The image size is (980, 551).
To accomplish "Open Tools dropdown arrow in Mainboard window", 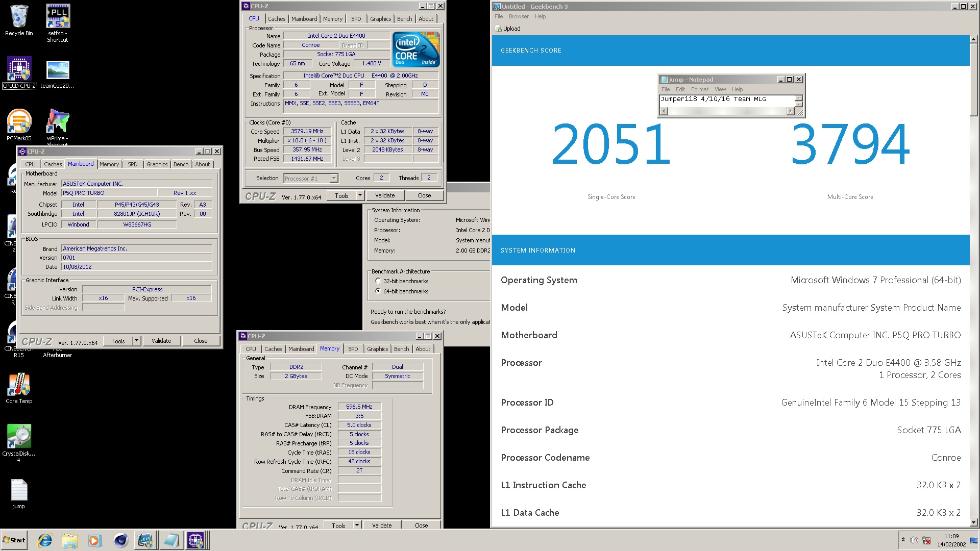I will point(136,341).
